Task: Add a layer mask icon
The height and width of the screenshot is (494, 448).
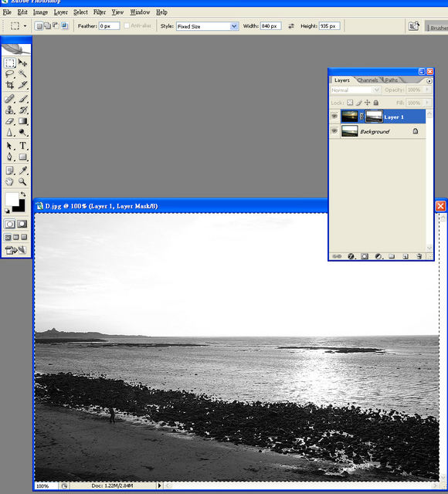Action: pos(365,256)
